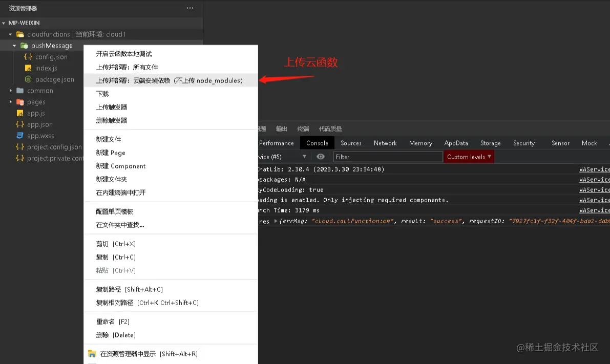
Task: Choose 复制相对路径 menu entry
Action: coord(171,303)
